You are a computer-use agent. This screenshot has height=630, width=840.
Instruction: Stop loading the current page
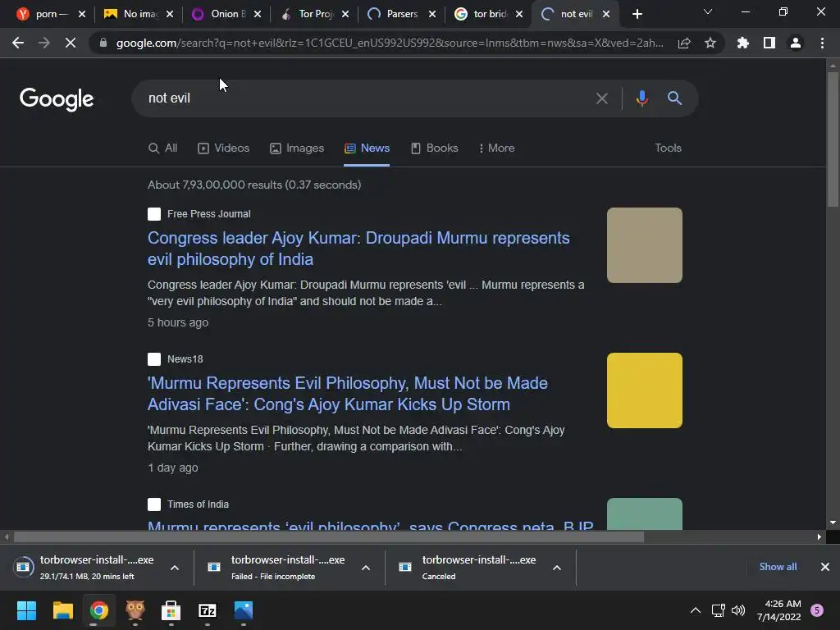tap(71, 43)
